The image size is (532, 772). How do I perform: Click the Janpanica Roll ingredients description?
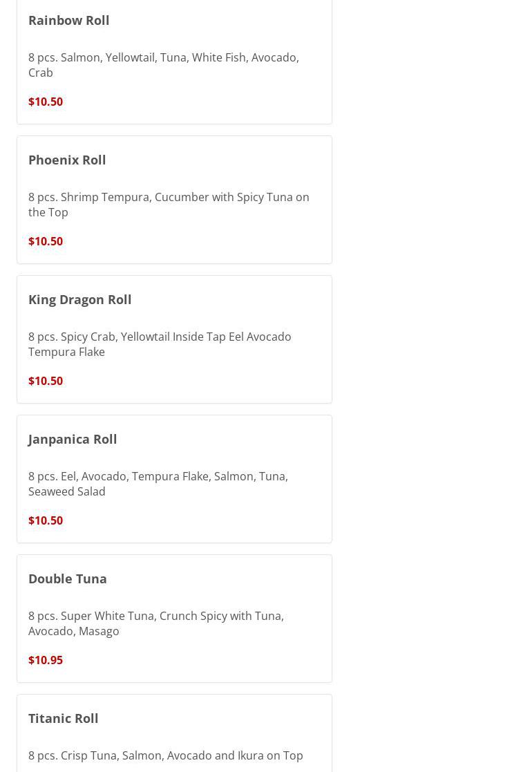point(158,484)
